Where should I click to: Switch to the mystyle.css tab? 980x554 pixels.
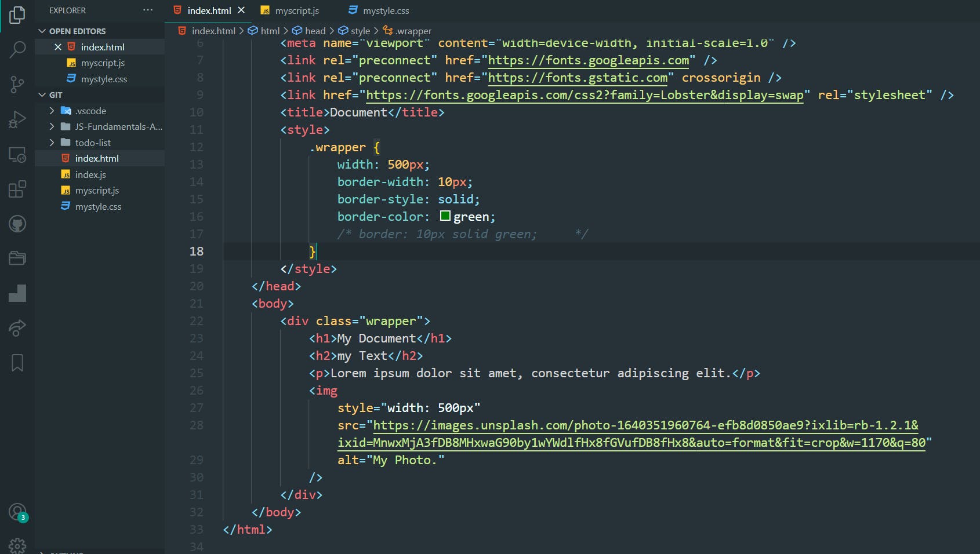tap(379, 10)
